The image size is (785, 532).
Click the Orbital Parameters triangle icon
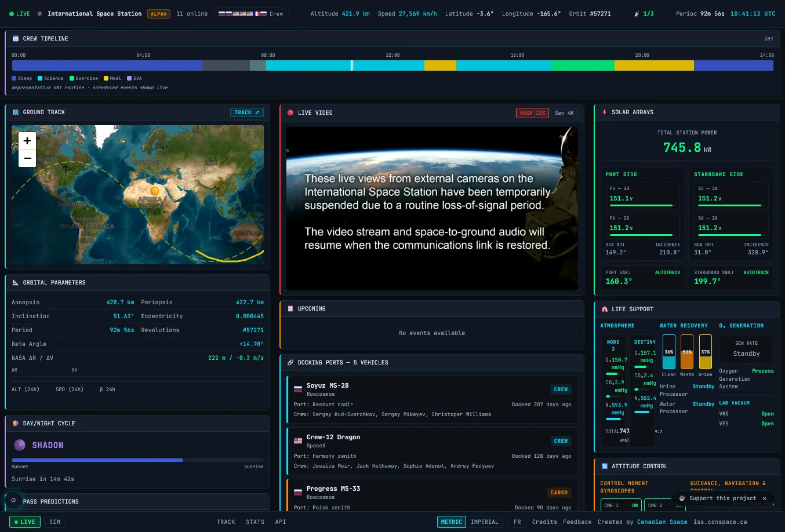click(x=16, y=282)
